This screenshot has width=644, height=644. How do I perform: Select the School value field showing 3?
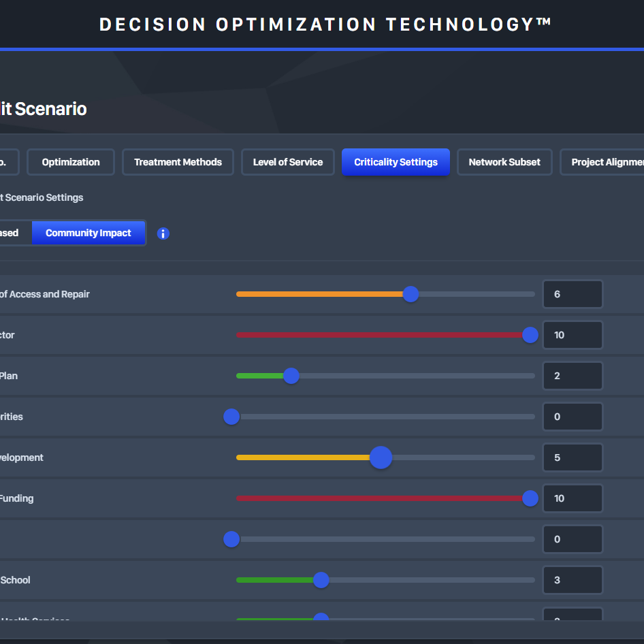(573, 580)
